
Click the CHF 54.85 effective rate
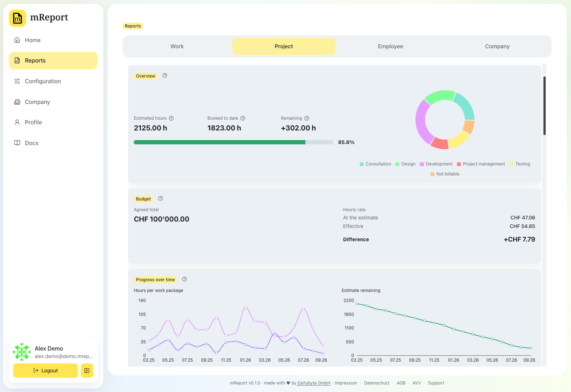point(522,226)
